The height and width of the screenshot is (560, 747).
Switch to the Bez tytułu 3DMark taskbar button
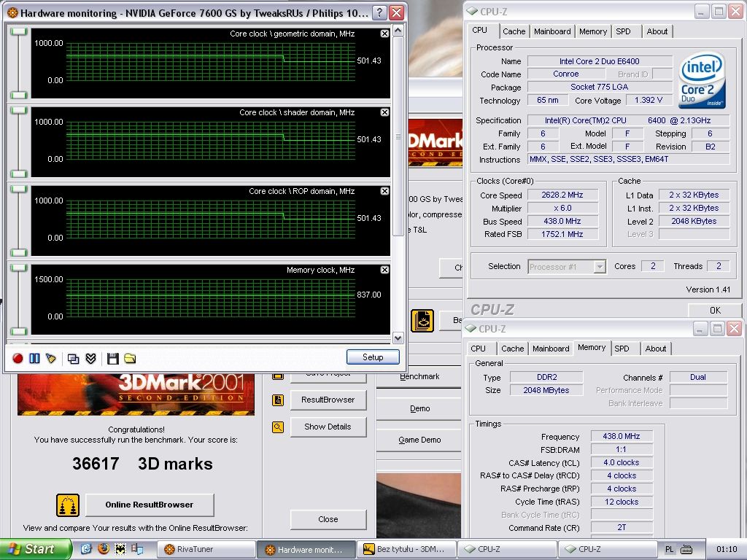point(406,549)
